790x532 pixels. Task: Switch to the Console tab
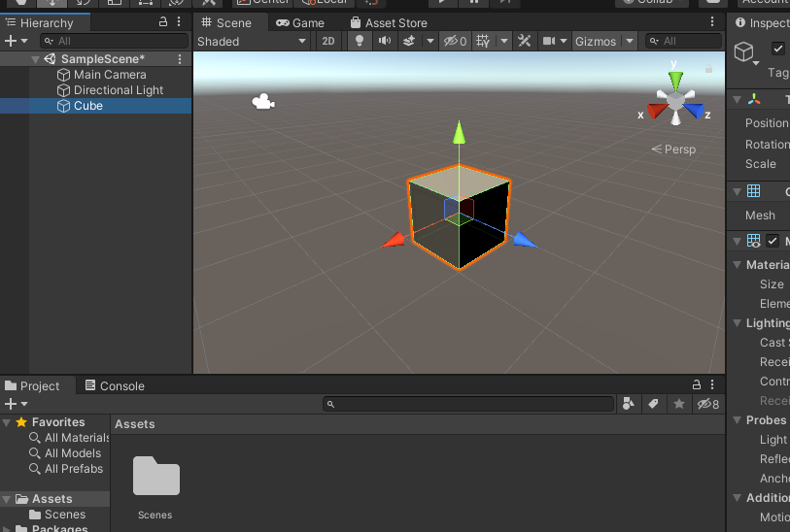tap(115, 386)
